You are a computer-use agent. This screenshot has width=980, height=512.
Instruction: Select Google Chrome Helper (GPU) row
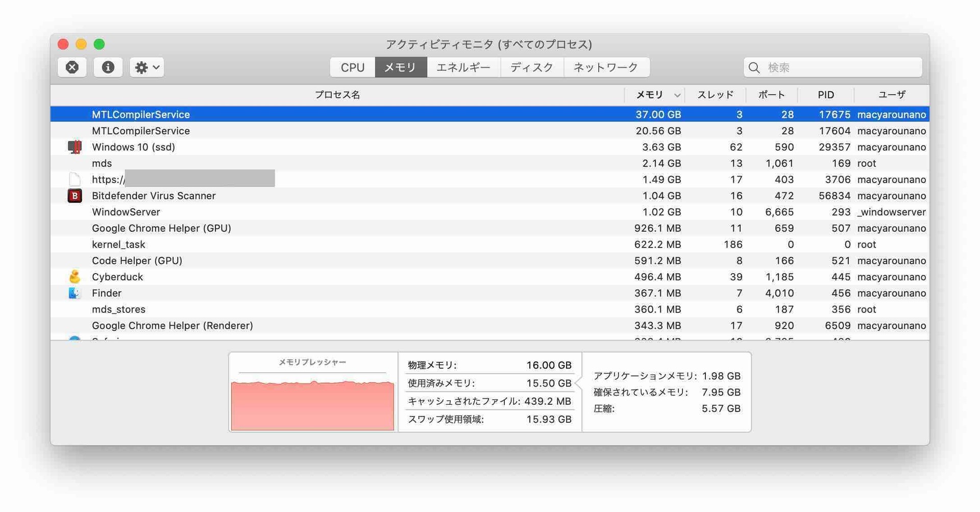pos(490,228)
